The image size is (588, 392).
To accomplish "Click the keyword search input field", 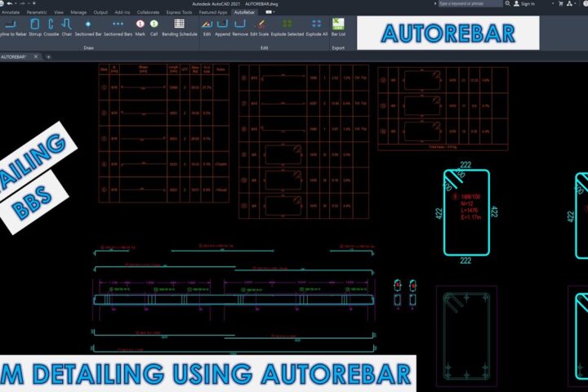I will coord(470,3).
